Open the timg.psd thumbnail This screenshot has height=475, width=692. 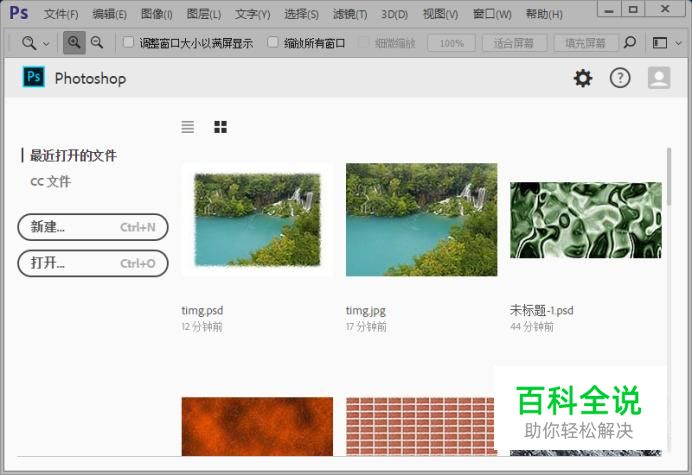(x=257, y=220)
